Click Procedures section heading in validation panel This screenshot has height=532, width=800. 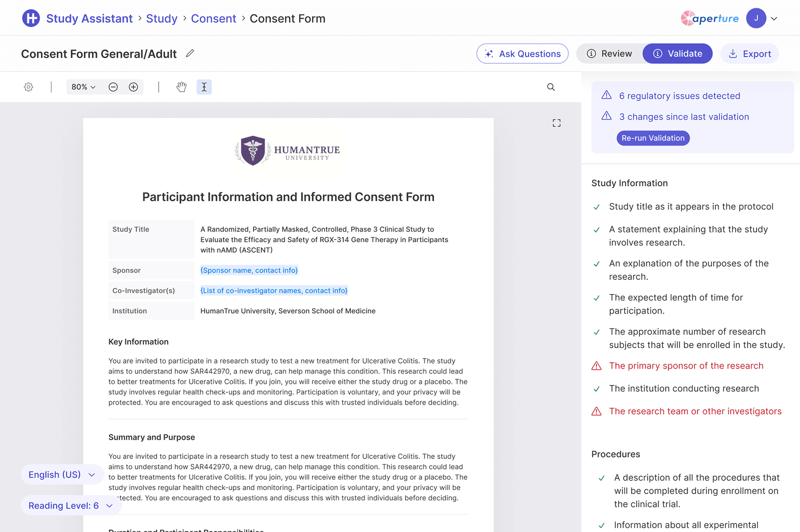click(615, 454)
